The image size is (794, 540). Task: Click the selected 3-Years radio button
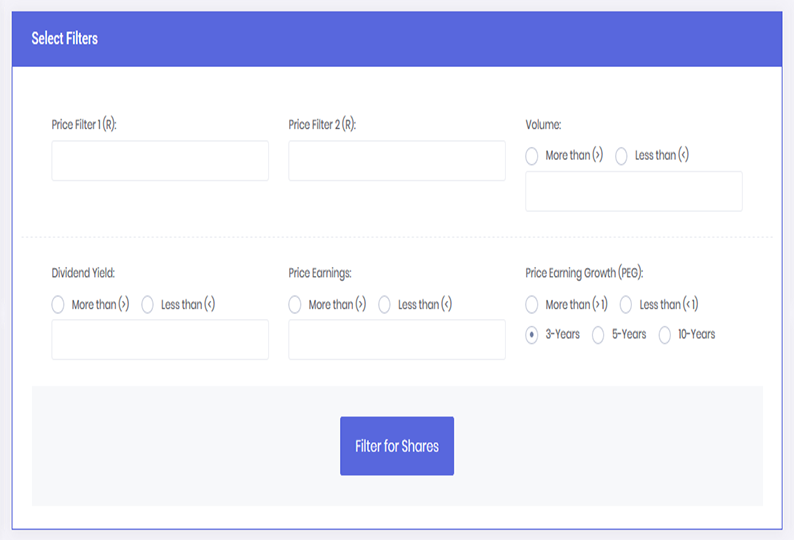pos(533,335)
